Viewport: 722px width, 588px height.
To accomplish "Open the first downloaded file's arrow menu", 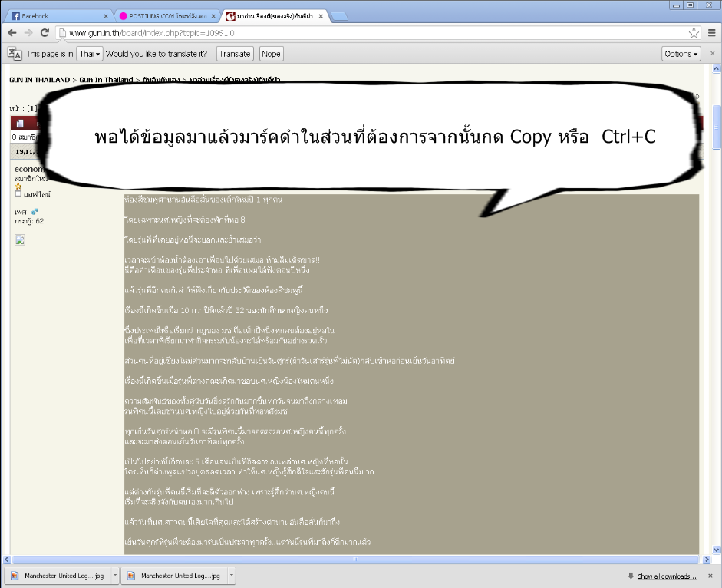I will coord(115,576).
